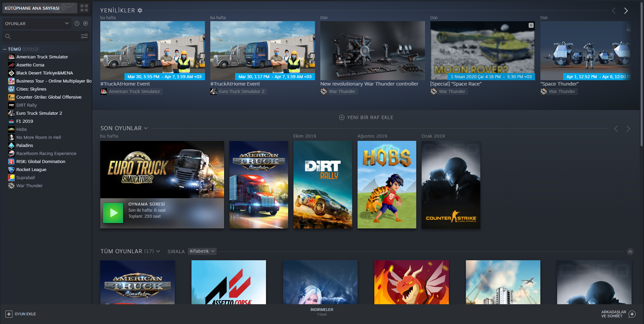
Task: Select Hobs in the sidebar
Action: point(21,129)
